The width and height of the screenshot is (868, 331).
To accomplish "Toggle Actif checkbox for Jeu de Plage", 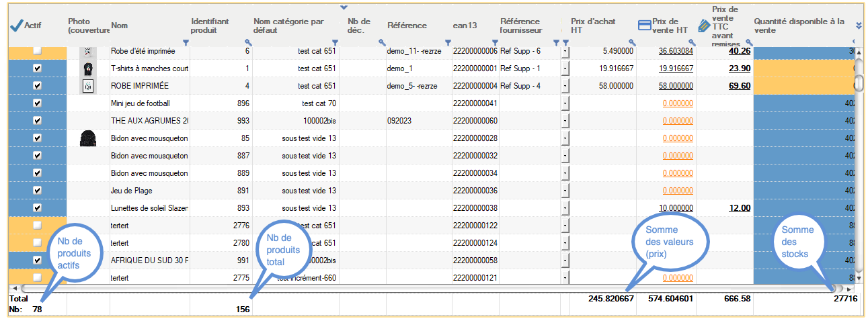I will (38, 191).
